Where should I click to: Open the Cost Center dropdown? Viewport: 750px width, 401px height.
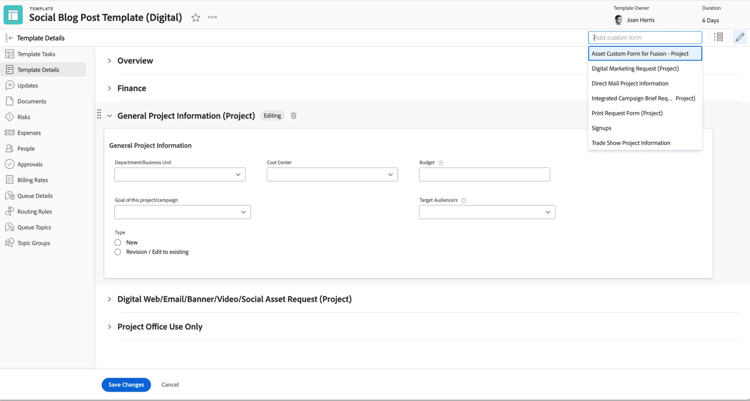332,174
